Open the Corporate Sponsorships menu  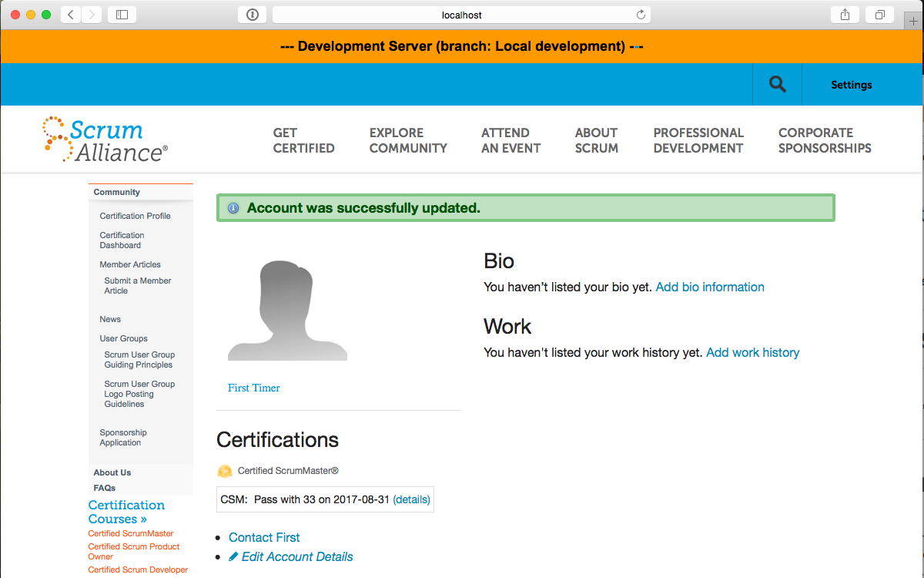pos(825,140)
